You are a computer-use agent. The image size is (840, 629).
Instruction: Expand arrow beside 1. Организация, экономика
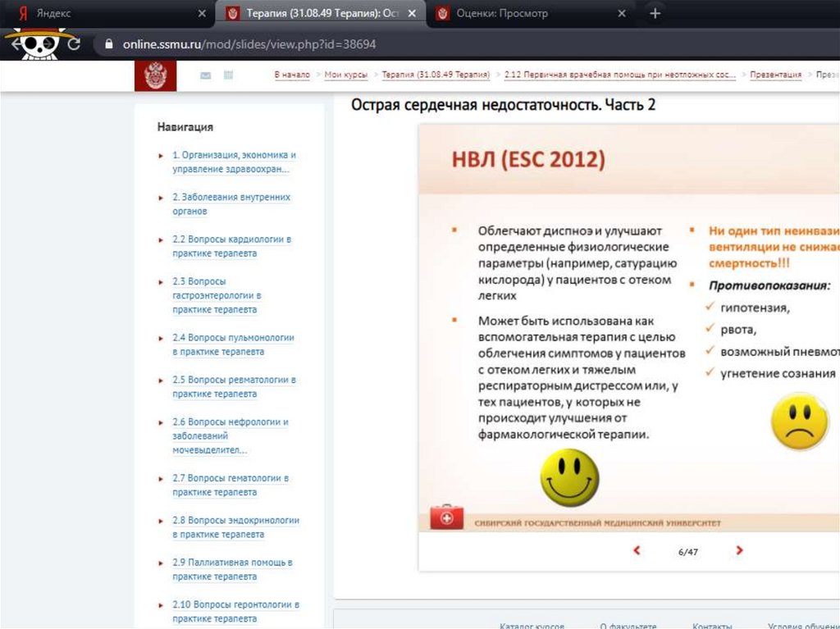click(x=161, y=156)
